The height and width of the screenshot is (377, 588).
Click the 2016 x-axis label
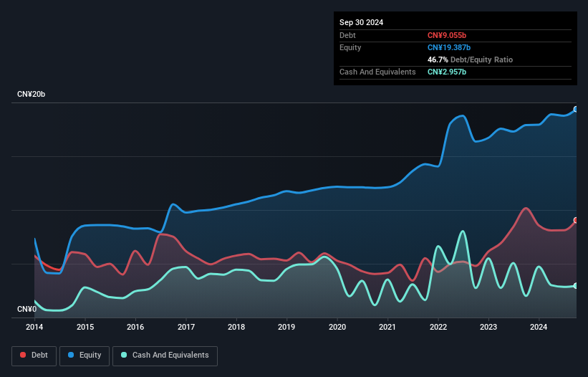click(x=135, y=327)
